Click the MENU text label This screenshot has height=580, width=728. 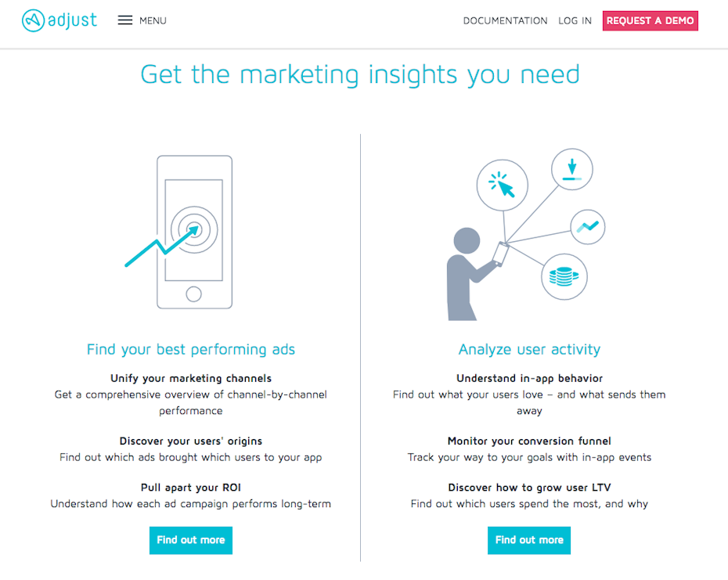[153, 21]
